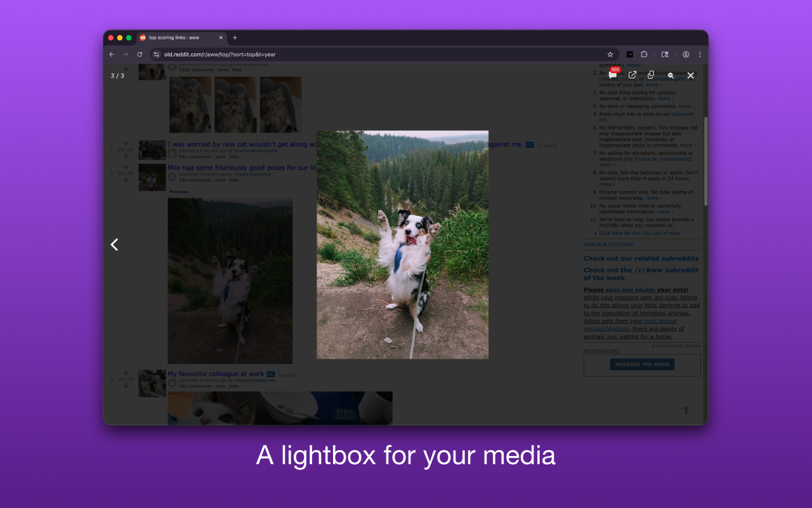This screenshot has height=508, width=812.
Task: Collapse the favourite colleague post media
Action: pyautogui.click(x=172, y=384)
